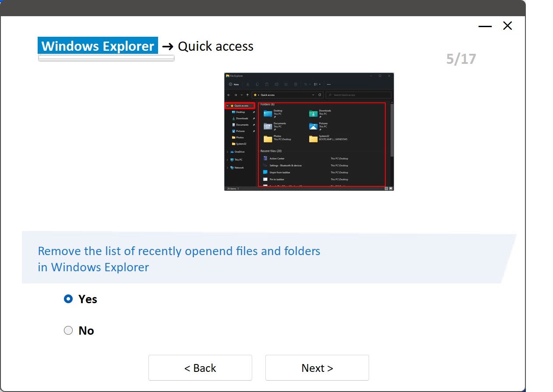Screen dimensions: 553x392
Task: Expand the This PC node in preview sidebar
Action: [x=227, y=160]
